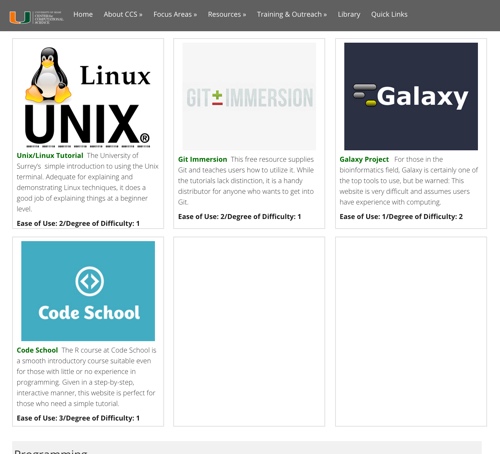Screen dimensions: 500x454
Task: Click the University of Miami U logo
Action: (20, 17)
